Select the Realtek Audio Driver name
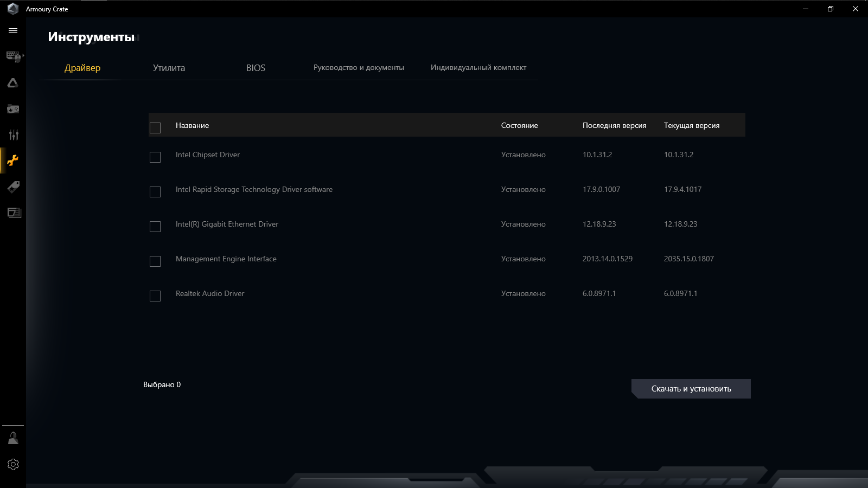The width and height of the screenshot is (868, 488). (x=210, y=293)
